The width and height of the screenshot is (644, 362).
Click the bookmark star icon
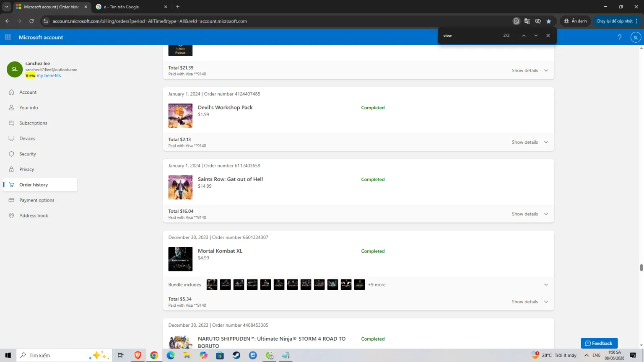(x=549, y=21)
